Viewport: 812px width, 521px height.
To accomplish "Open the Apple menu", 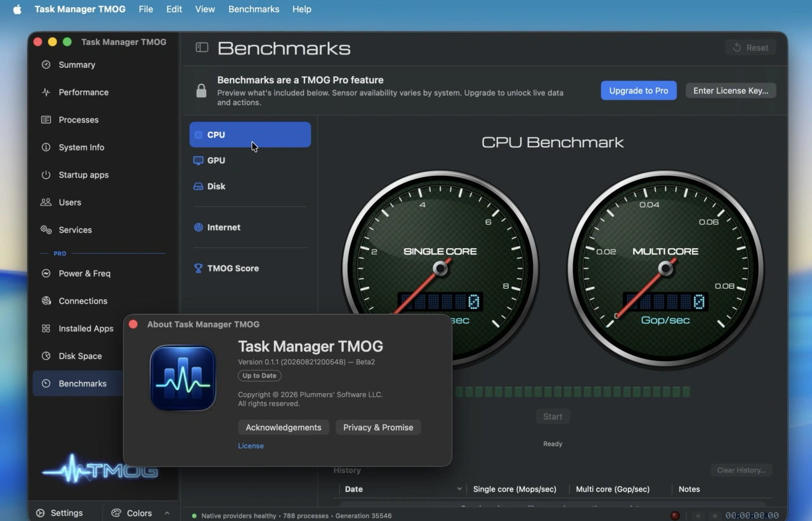I will (x=17, y=9).
